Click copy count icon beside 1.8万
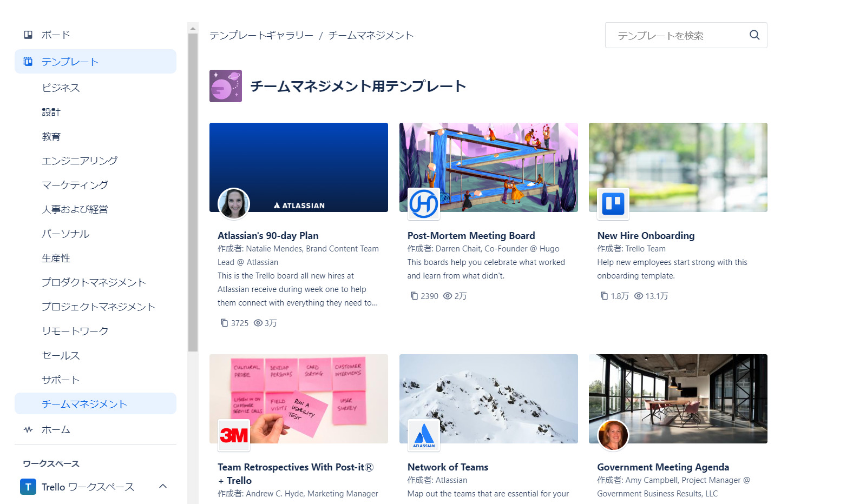This screenshot has width=853, height=504. 604,296
